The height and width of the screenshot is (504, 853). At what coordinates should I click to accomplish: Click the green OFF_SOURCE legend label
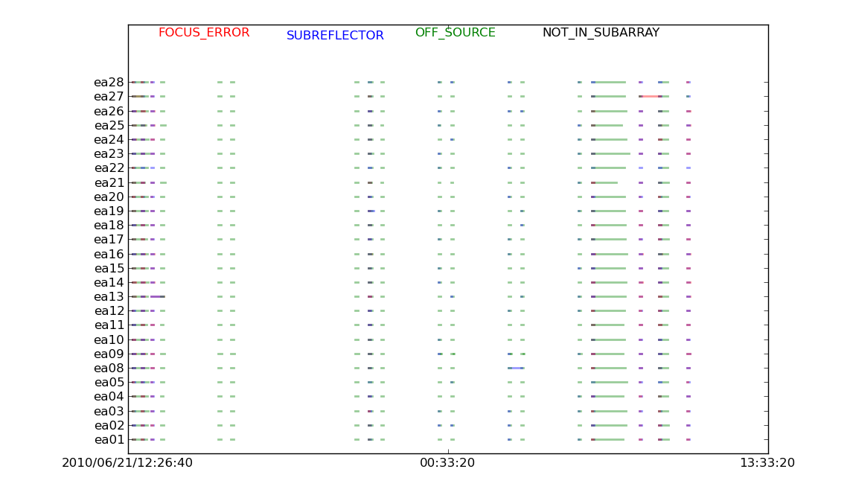click(x=455, y=33)
